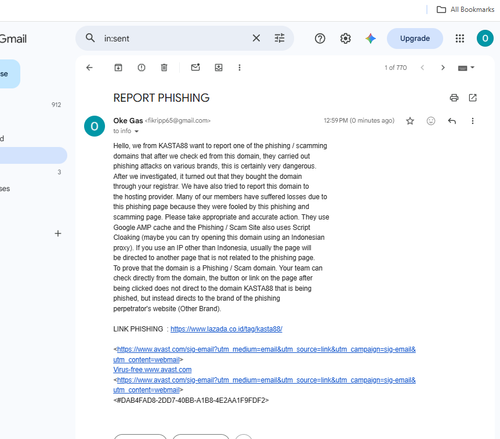Select the sender name Oke Gas
This screenshot has height=439, width=500.
(x=128, y=120)
